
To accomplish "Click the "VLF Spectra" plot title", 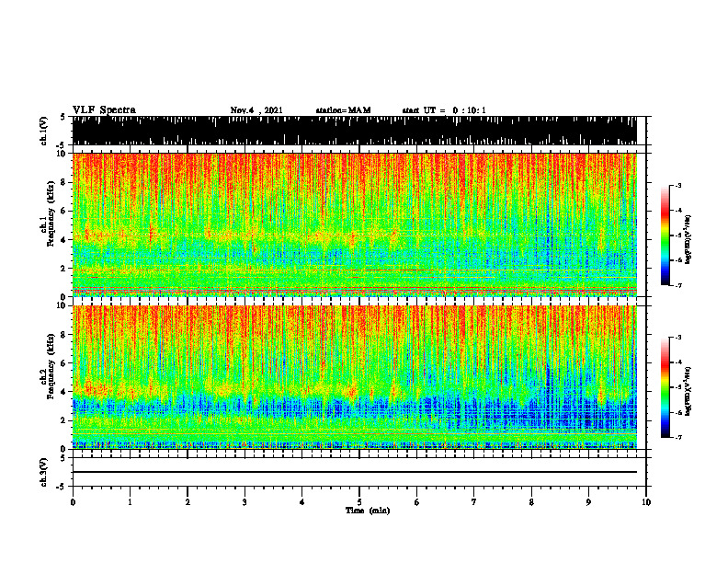I will (104, 110).
